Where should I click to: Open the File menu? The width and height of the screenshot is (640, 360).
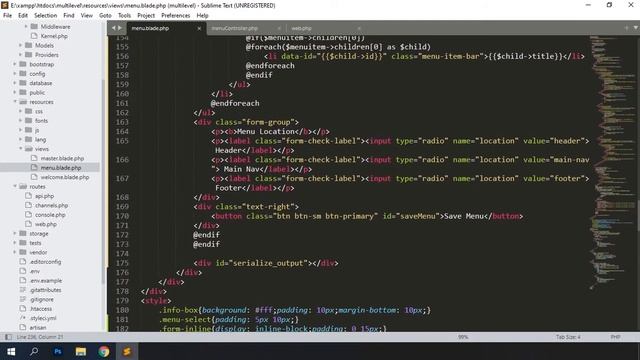pos(7,16)
